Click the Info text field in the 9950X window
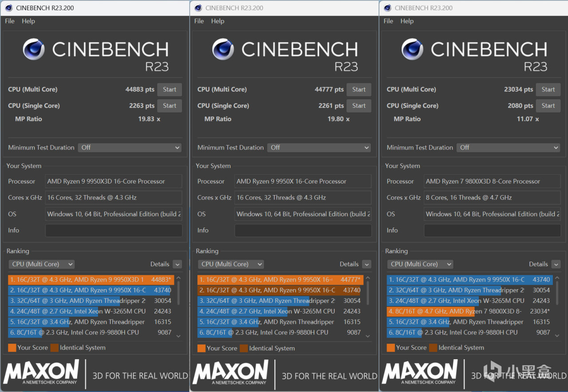This screenshot has height=392, width=568. (303, 231)
